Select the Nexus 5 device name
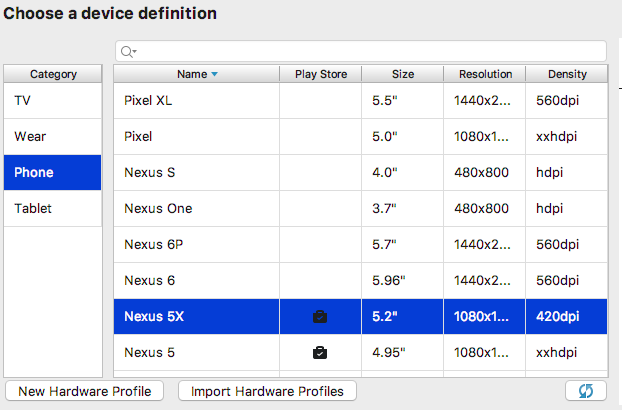Viewport: 622px width, 410px height. 150,353
